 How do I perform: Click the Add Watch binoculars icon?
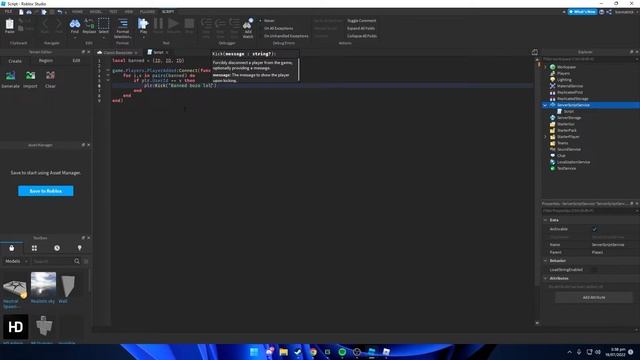(248, 24)
